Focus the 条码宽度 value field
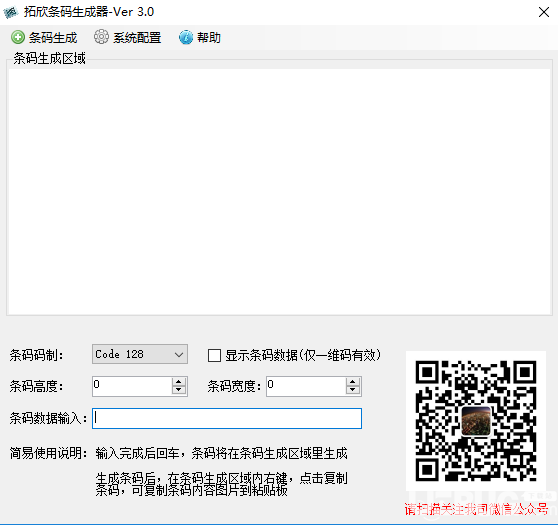Viewport: 558px width, 525px height. tap(306, 386)
